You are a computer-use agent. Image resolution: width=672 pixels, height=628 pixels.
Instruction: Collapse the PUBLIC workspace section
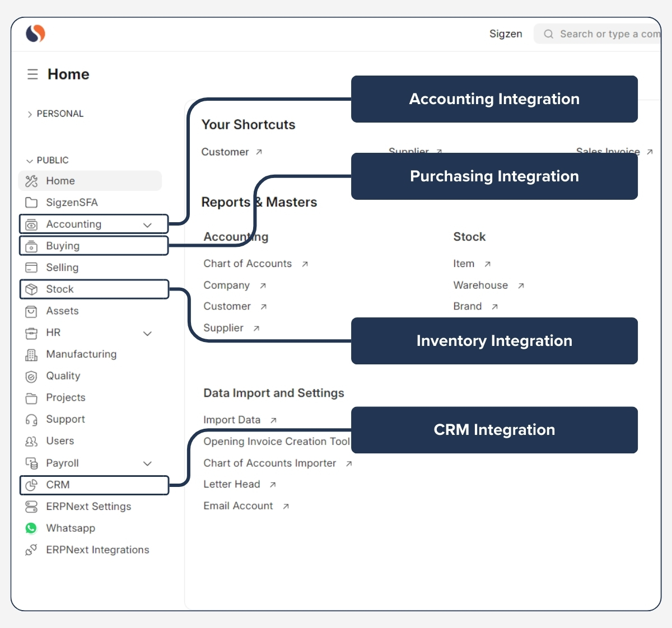(x=29, y=160)
